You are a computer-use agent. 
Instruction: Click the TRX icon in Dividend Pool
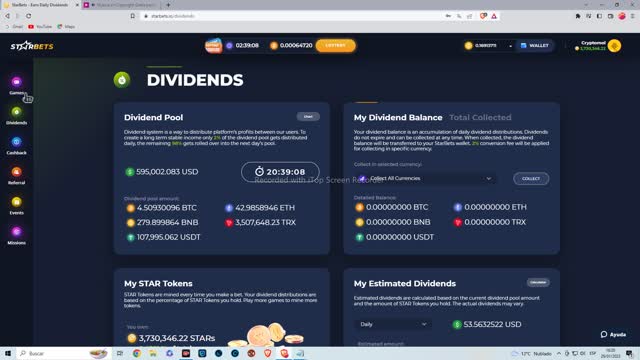pyautogui.click(x=229, y=223)
